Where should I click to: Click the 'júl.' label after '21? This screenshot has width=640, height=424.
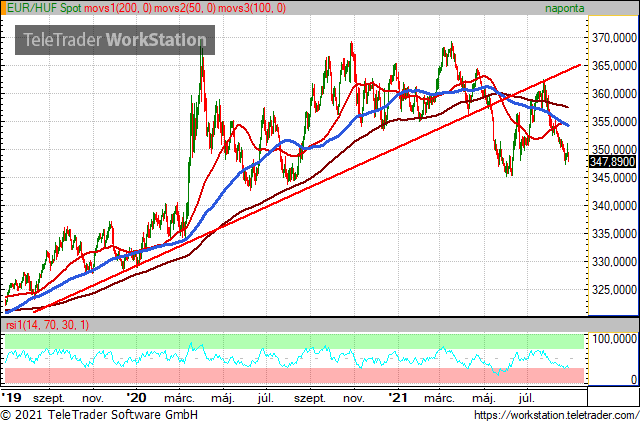pos(527,398)
